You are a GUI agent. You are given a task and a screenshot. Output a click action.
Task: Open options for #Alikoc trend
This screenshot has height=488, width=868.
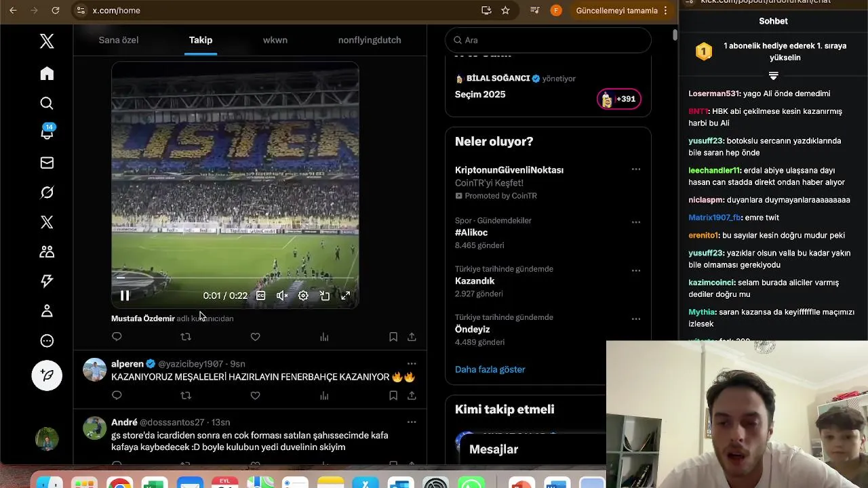(x=636, y=222)
